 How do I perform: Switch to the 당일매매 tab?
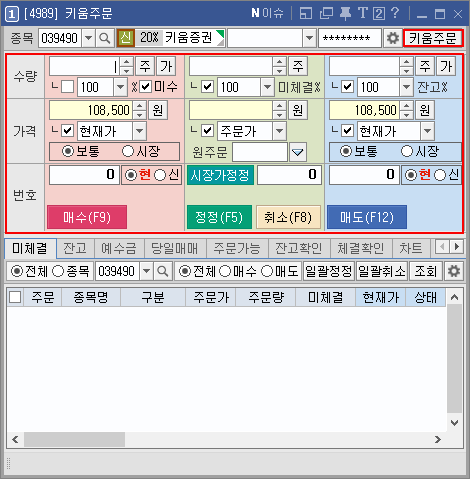point(175,248)
